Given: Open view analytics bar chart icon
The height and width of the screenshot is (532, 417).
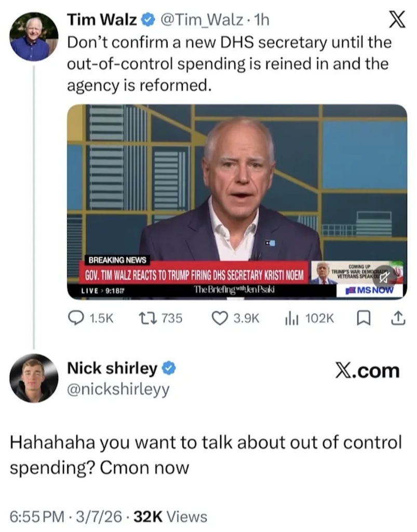Looking at the screenshot, I should pyautogui.click(x=291, y=318).
